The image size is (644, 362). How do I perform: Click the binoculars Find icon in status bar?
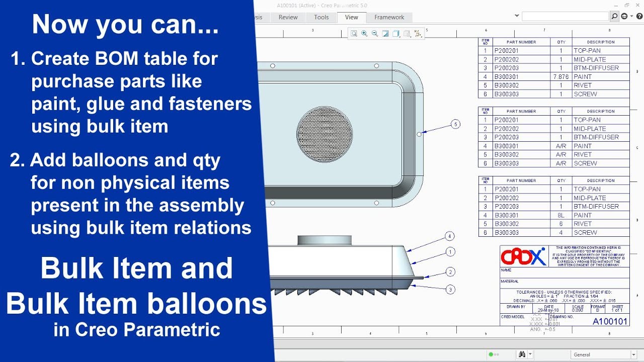pos(522,354)
